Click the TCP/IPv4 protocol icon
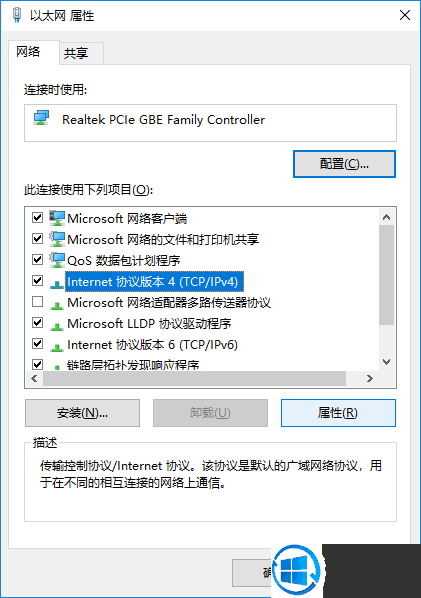421x598 pixels. 57,283
